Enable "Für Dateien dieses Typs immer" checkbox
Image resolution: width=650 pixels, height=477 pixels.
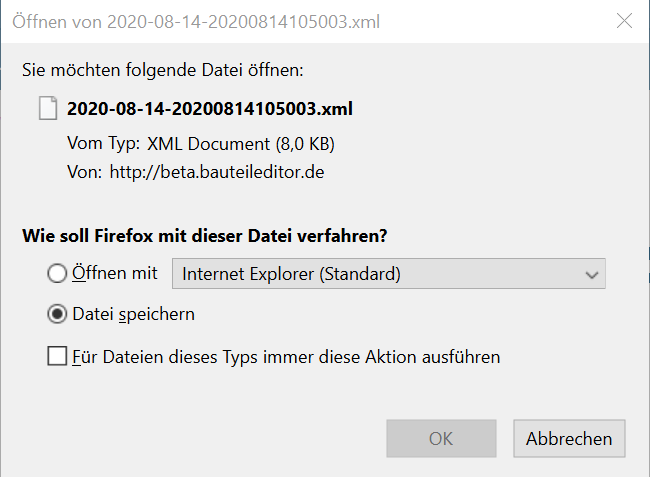pos(57,356)
